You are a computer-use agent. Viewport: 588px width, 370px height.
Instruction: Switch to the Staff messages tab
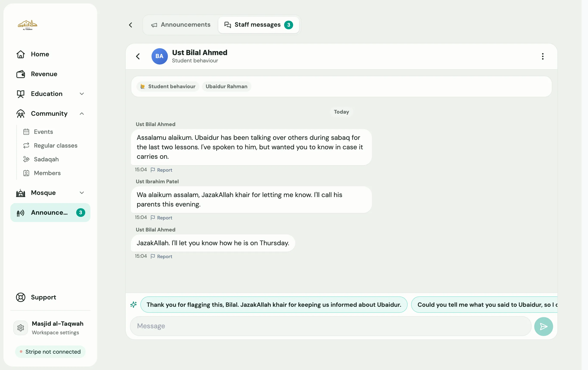258,25
